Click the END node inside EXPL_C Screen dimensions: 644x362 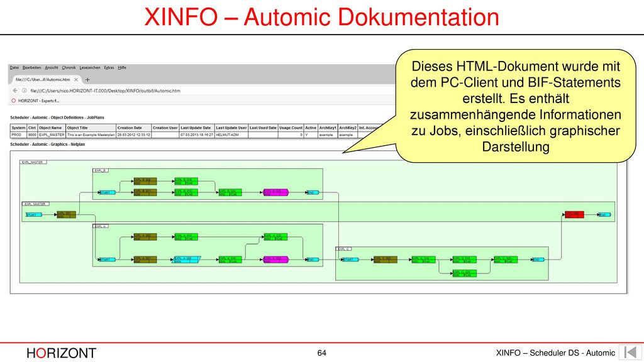click(538, 260)
